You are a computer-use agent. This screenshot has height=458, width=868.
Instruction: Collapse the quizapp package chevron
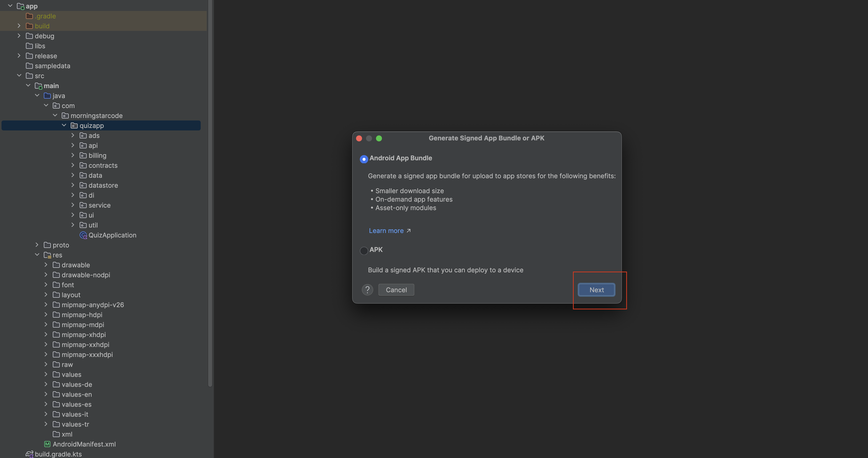pos(64,125)
